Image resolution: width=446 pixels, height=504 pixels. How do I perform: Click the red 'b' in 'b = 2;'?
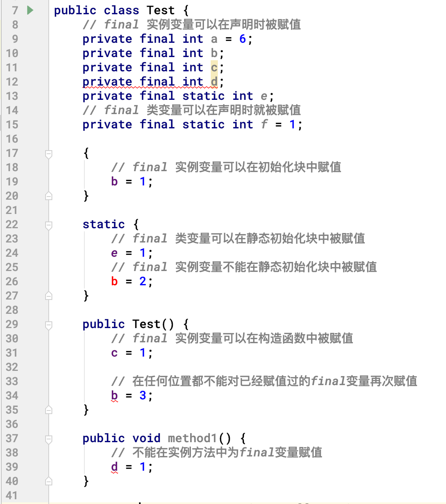point(114,281)
